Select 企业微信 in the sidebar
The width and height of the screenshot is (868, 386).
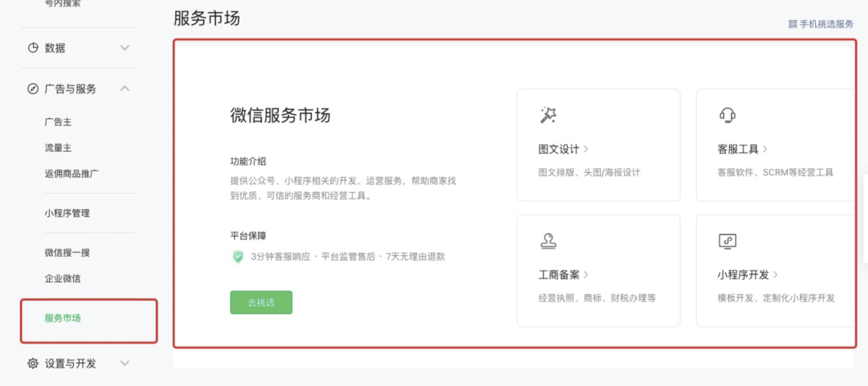click(63, 278)
